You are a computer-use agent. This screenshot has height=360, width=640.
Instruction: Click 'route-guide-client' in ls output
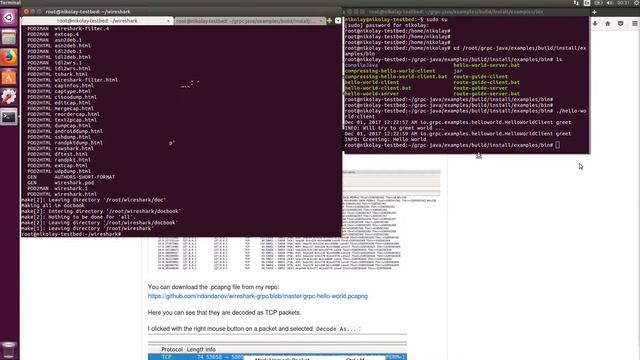(x=480, y=77)
